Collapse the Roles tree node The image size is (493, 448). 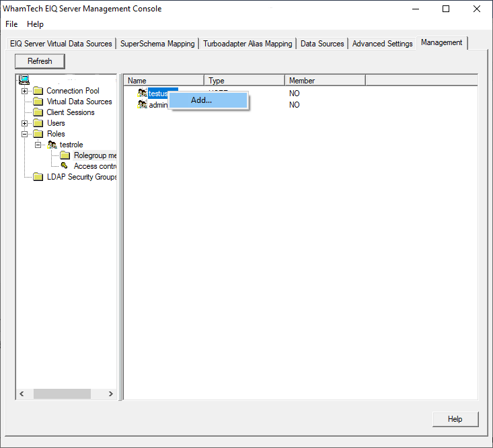pos(25,134)
